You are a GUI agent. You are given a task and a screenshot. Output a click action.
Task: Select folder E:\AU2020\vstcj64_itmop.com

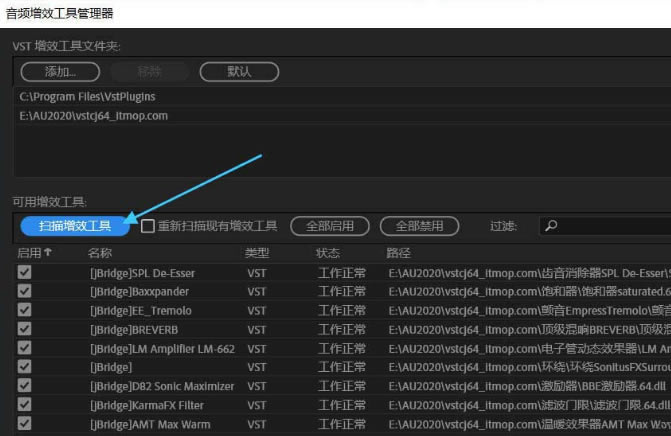94,116
